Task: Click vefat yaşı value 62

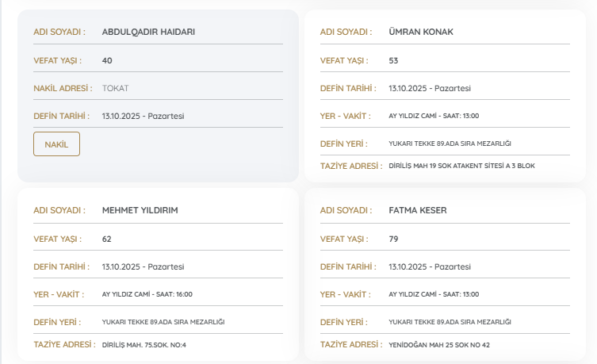Action: [x=107, y=239]
